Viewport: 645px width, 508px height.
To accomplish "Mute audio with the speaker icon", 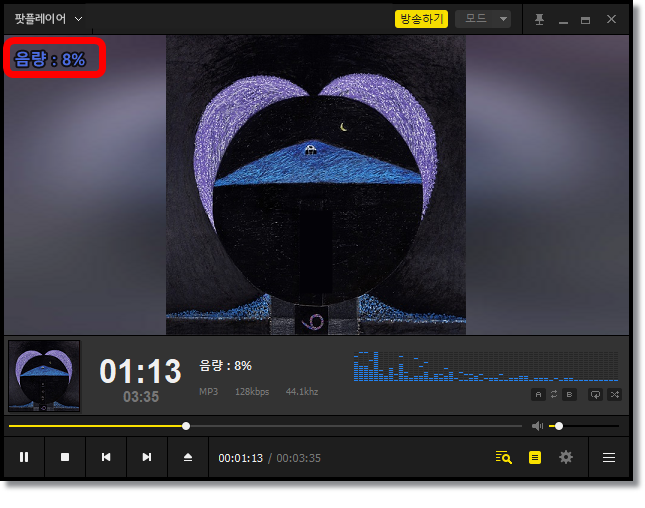I will 537,426.
